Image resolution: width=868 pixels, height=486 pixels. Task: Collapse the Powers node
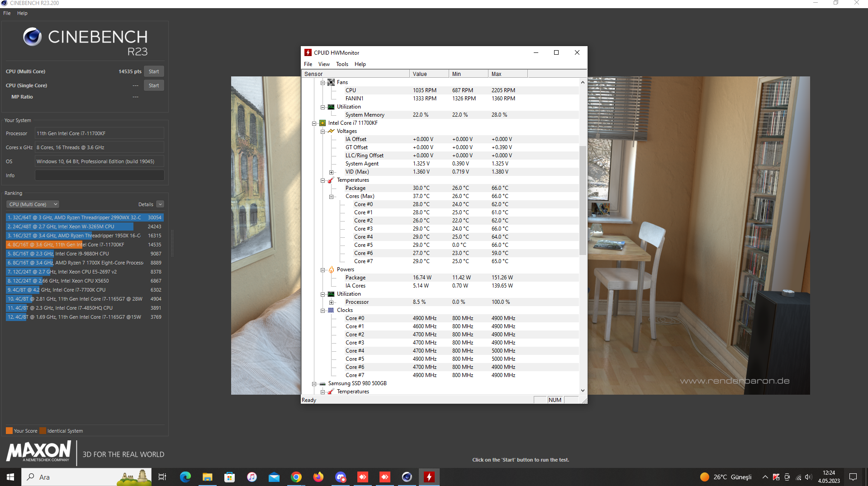[x=323, y=270]
